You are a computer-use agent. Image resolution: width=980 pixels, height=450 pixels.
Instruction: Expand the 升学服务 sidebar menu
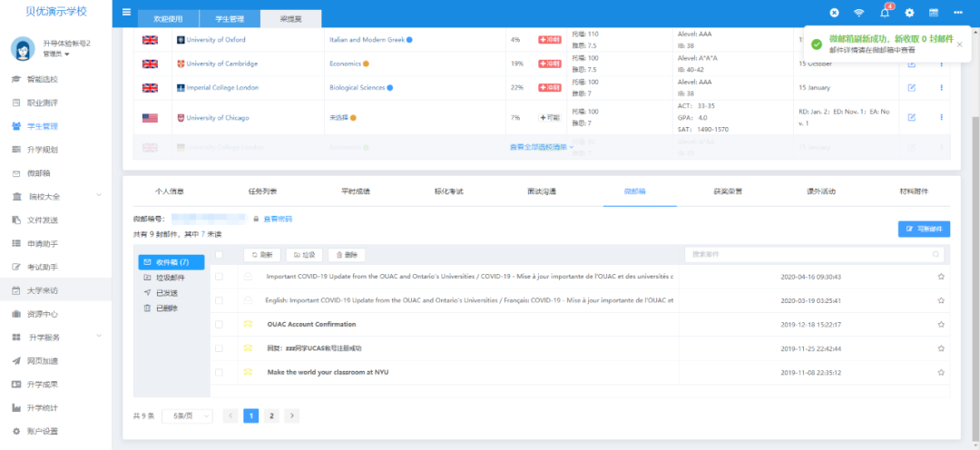click(x=56, y=337)
